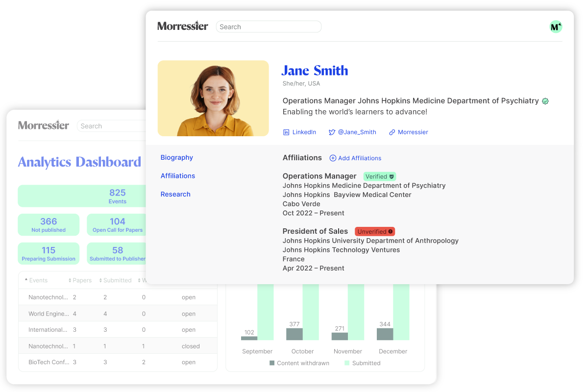This screenshot has width=588, height=392.
Task: Select the World Engine... event row
Action: (118, 314)
